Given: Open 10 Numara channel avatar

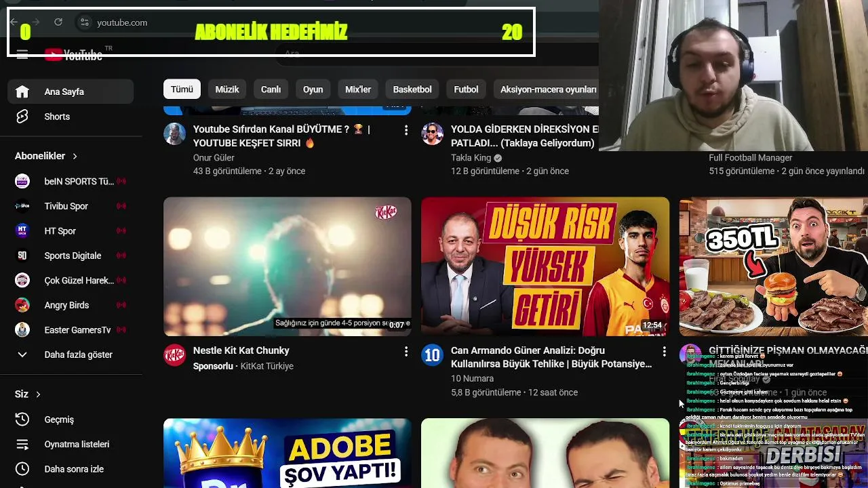Looking at the screenshot, I should coord(433,355).
